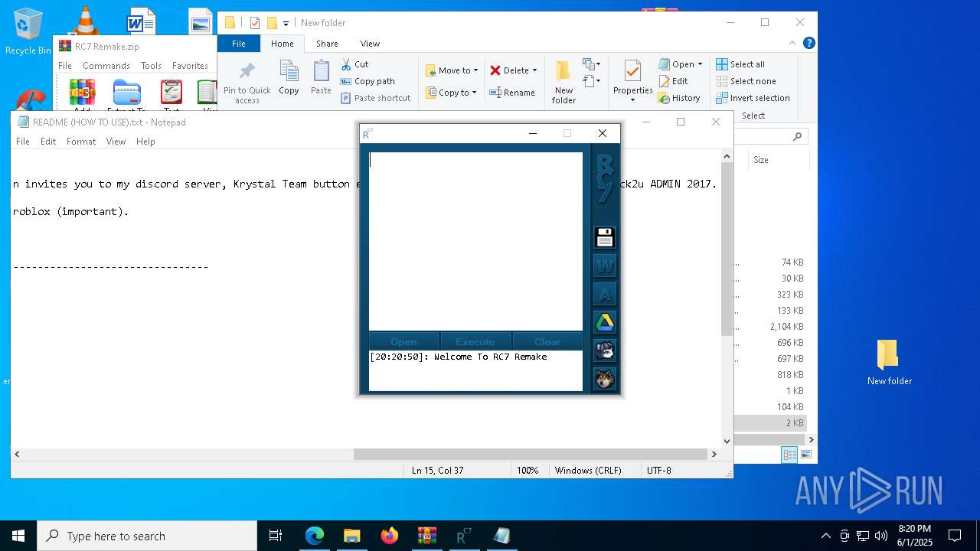Open the Google Drive icon in RC7
The height and width of the screenshot is (551, 980).
pyautogui.click(x=605, y=322)
